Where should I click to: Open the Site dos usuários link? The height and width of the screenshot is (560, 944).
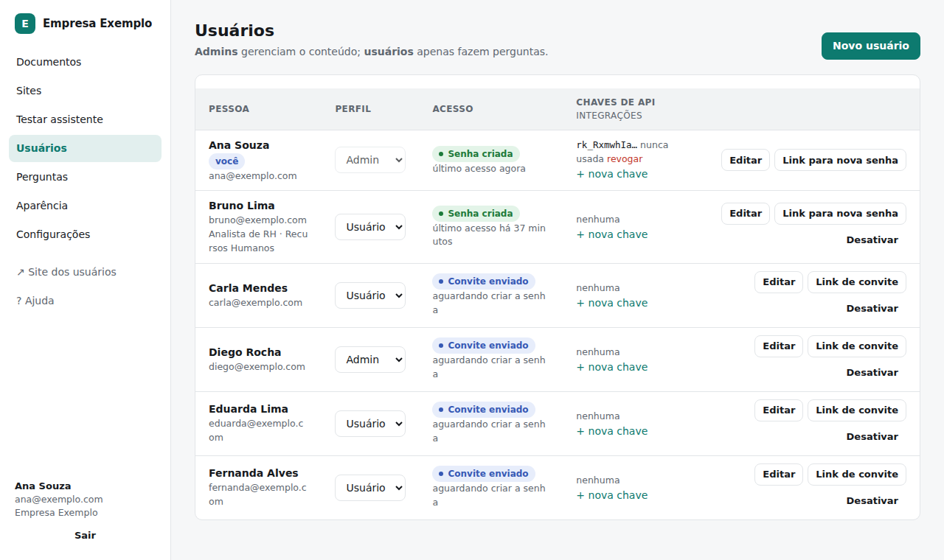click(x=85, y=272)
